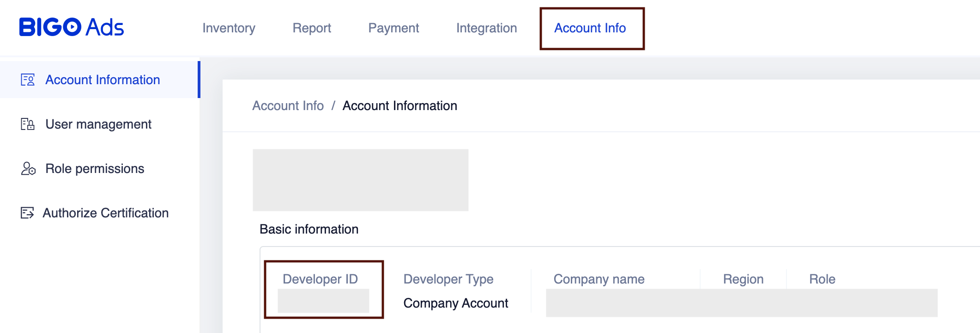Open Authorize Certification in the sidebar
This screenshot has width=980, height=333.
click(x=106, y=213)
